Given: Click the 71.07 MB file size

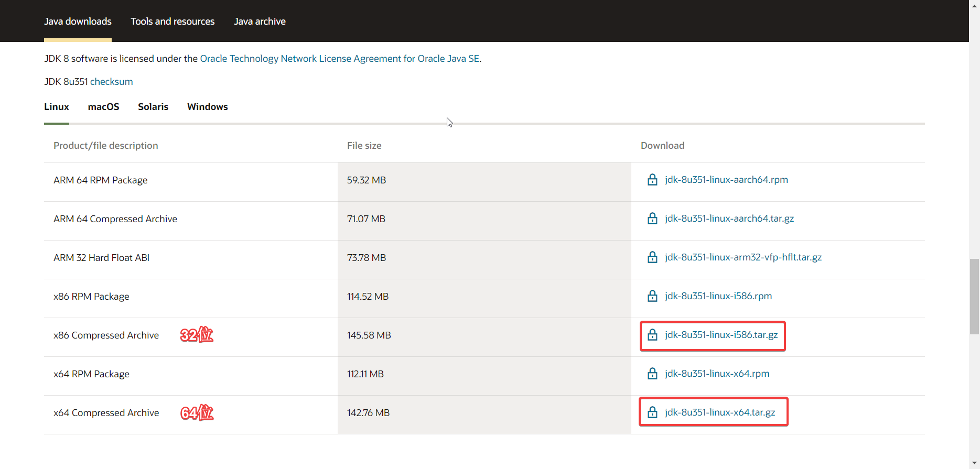Looking at the screenshot, I should (366, 219).
